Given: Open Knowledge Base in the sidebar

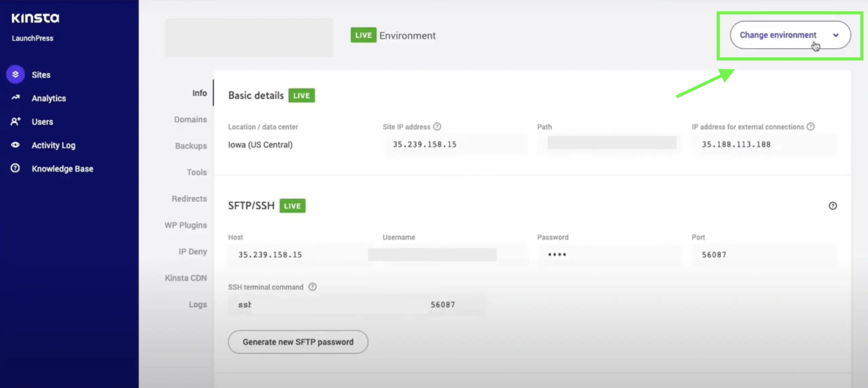Looking at the screenshot, I should coord(62,169).
